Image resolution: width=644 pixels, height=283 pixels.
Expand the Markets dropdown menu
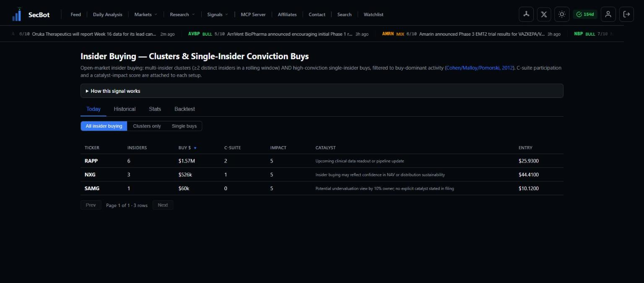pos(145,14)
